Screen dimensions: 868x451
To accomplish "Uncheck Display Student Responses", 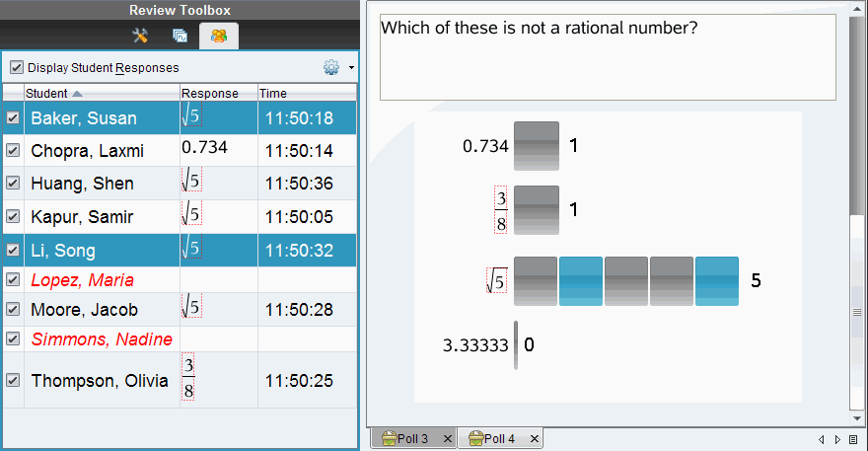I will tap(17, 68).
